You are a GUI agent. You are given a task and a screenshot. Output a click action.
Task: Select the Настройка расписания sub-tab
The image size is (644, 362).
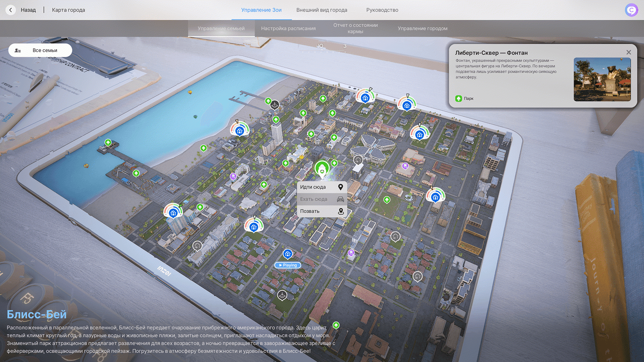[288, 28]
